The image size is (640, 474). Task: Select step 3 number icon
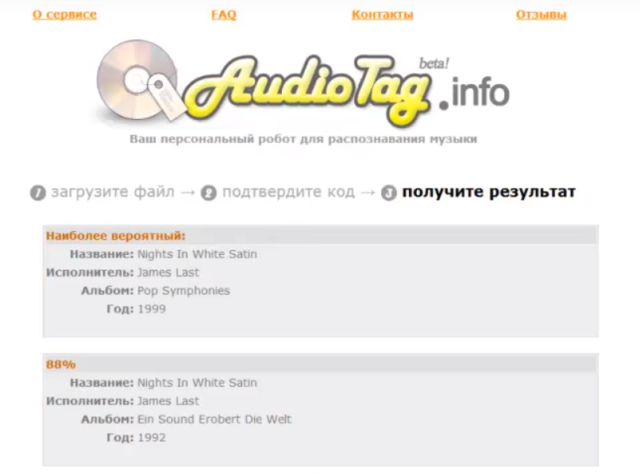click(389, 193)
